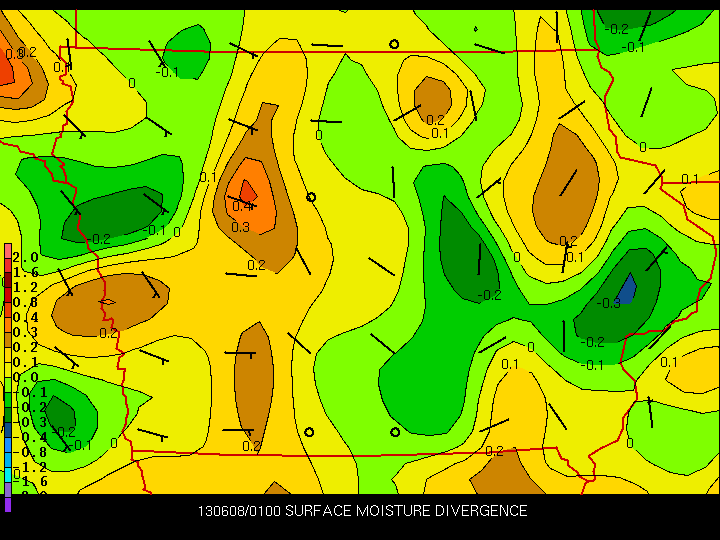Click the '-0.3' contour label

tap(608, 303)
